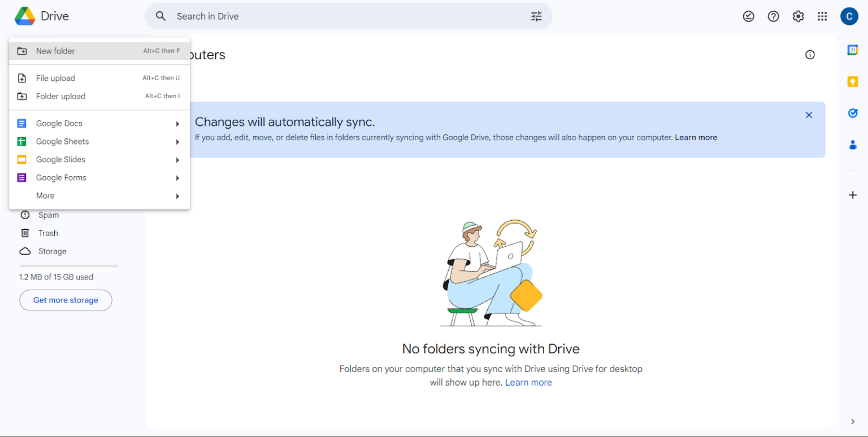Screen dimensions: 868x437
Task: Collapse side panel chevron at bottom right
Action: [x=853, y=421]
